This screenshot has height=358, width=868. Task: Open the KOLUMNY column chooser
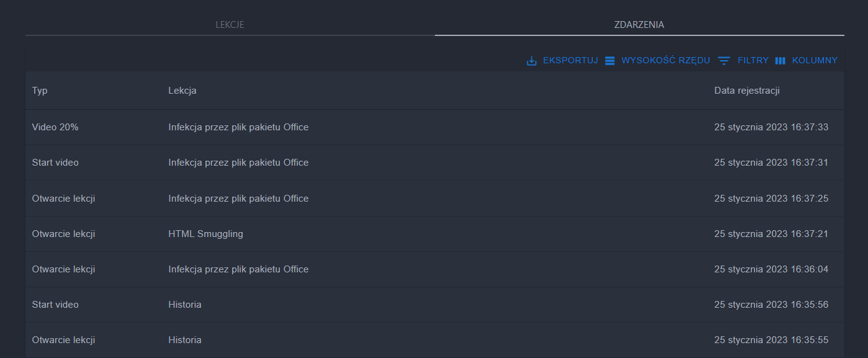[815, 61]
